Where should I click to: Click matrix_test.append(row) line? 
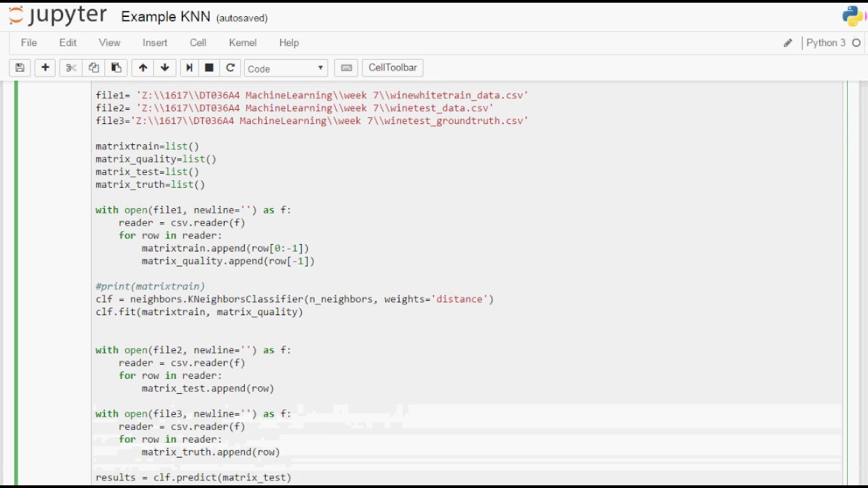[x=208, y=389]
